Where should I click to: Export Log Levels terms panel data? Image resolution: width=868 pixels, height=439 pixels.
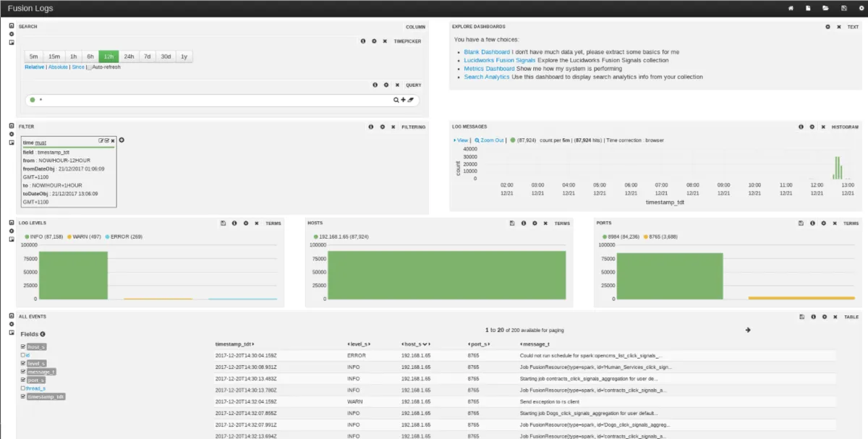pos(224,223)
